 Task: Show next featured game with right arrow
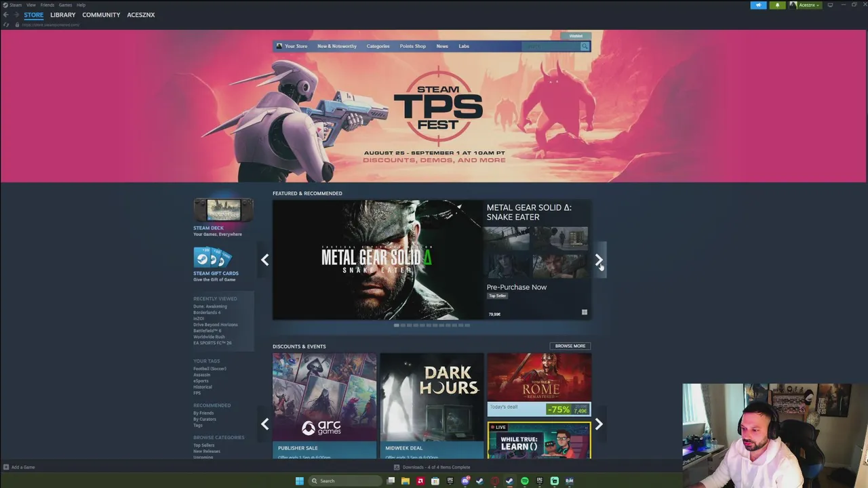pos(599,260)
